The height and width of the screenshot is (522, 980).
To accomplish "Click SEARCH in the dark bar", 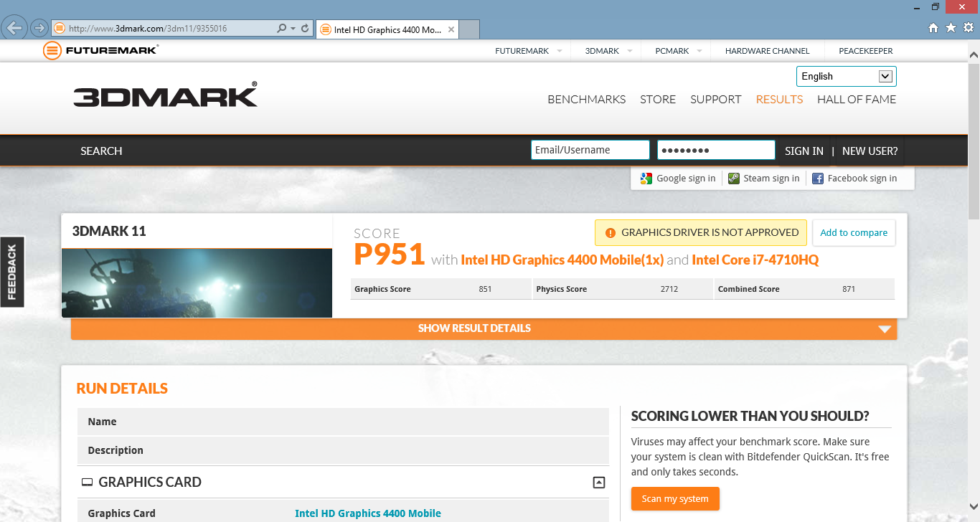I will tap(101, 151).
